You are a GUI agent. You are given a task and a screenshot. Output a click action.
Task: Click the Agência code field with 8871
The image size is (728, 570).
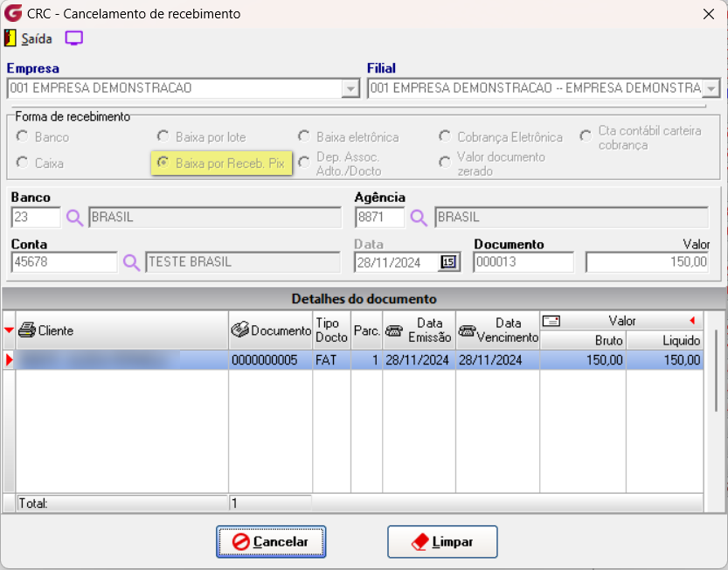pos(380,218)
